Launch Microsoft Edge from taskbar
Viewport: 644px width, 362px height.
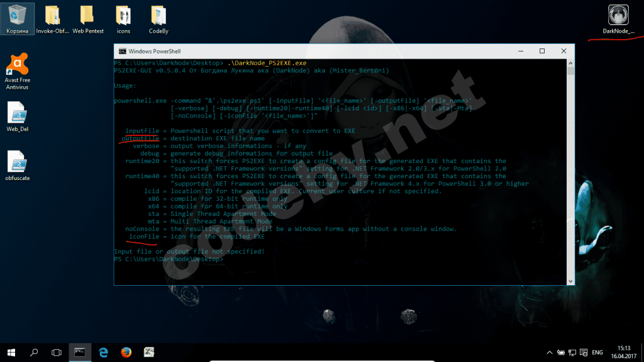click(x=103, y=353)
